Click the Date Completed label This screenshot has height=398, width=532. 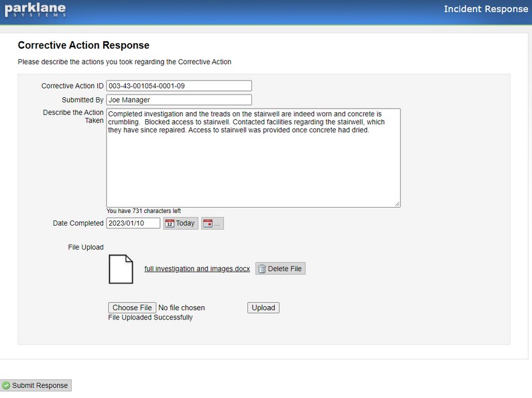(78, 224)
